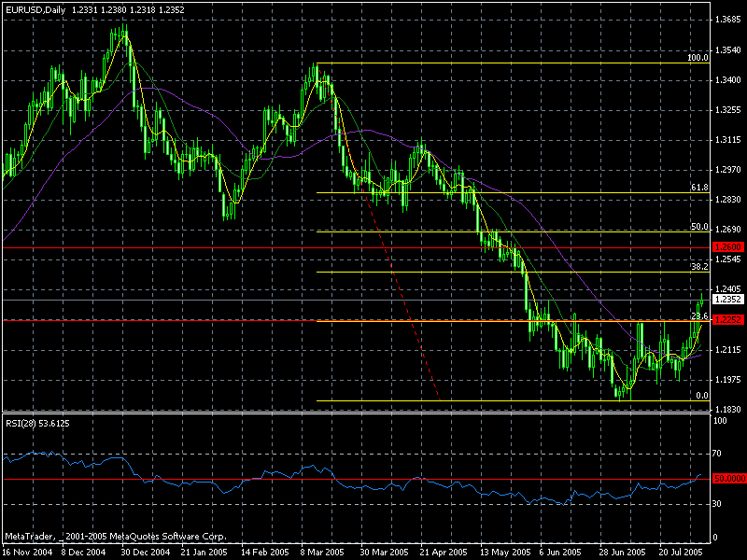Click the RSI(28) 53.6125 indicator label
The height and width of the screenshot is (560, 747).
pos(37,424)
